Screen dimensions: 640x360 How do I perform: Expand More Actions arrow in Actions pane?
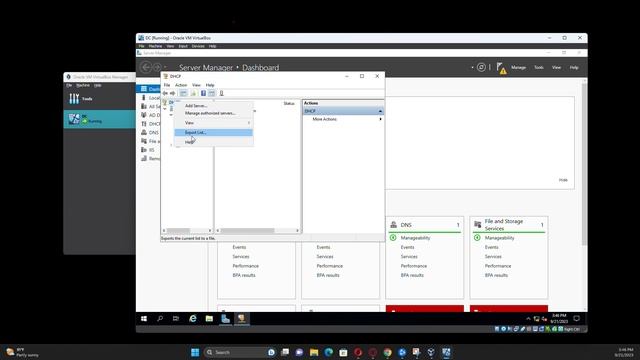pyautogui.click(x=380, y=119)
